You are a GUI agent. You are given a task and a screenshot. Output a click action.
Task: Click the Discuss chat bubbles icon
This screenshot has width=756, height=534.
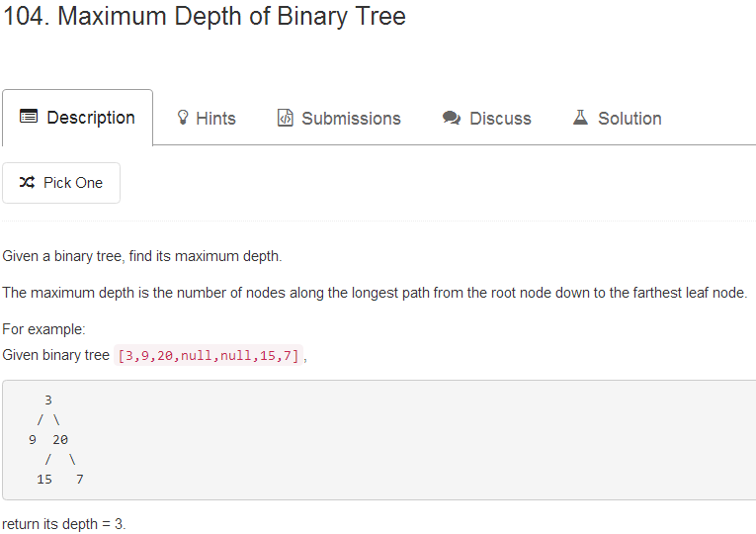pyautogui.click(x=452, y=119)
